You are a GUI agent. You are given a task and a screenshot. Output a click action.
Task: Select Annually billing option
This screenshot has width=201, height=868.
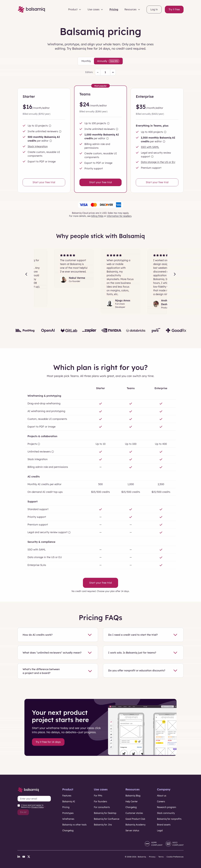[x=108, y=61]
